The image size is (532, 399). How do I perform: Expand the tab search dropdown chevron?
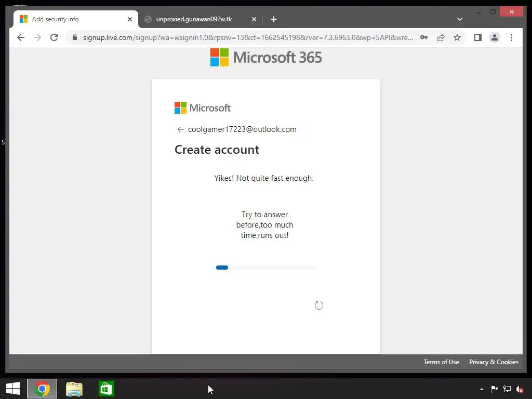(460, 19)
